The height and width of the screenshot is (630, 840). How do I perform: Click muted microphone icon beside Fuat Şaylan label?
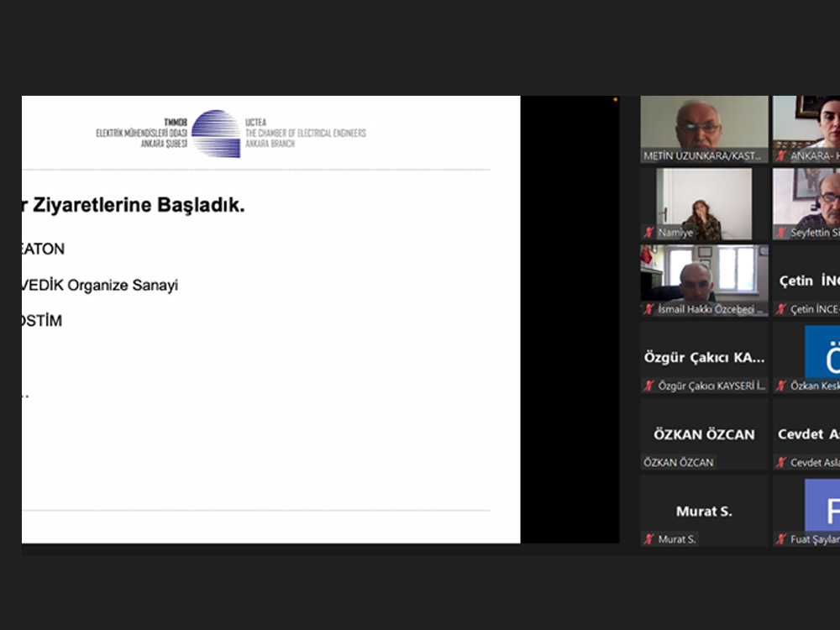tap(781, 539)
